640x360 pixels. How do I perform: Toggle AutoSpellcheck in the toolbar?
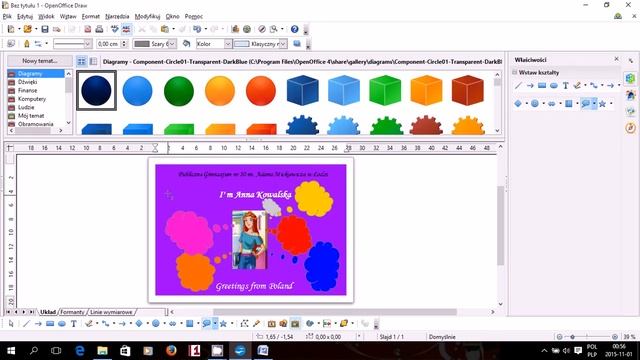point(127,29)
